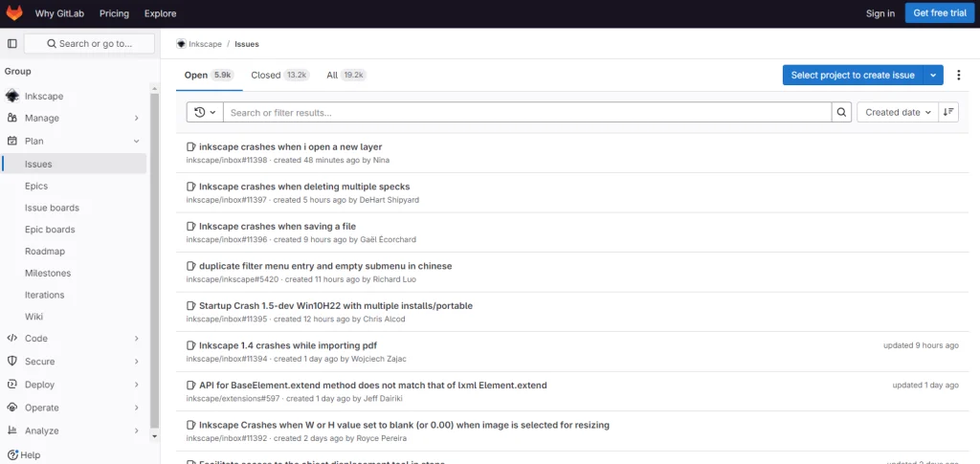Click the Code icon in the sidebar
980x464 pixels.
coord(11,339)
